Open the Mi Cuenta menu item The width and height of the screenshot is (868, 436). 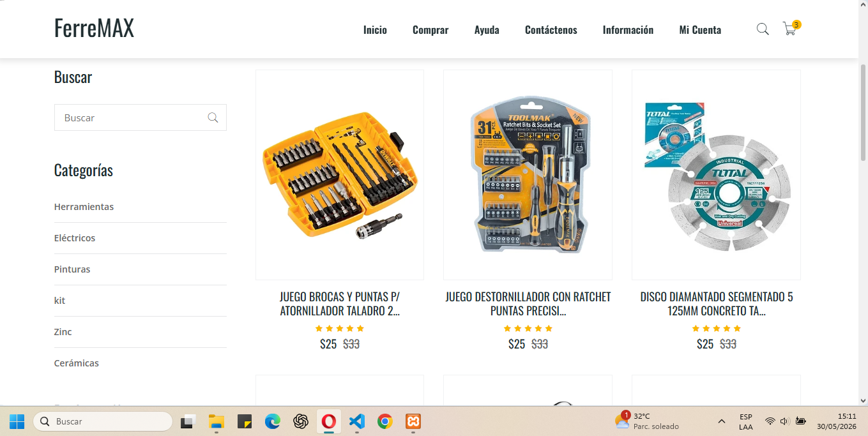[x=700, y=29]
